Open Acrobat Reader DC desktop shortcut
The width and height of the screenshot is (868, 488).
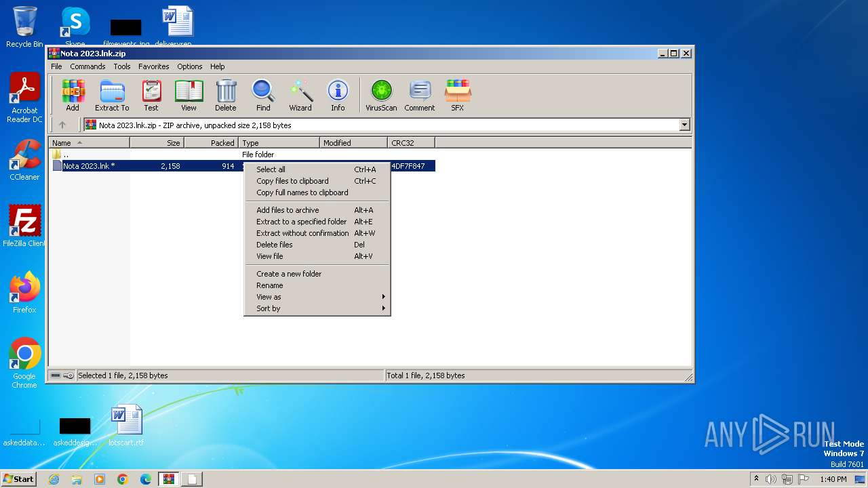click(x=24, y=98)
